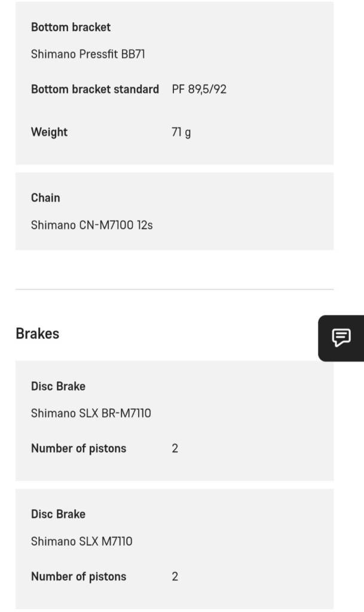
Task: Click Disc Brake heading above SLX M7110
Action: (x=58, y=514)
